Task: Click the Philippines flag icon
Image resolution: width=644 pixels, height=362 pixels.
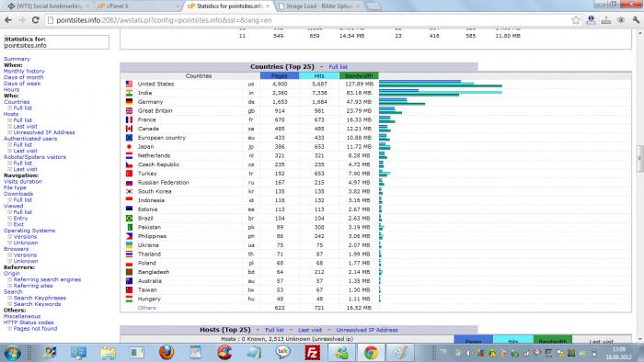Action: pos(129,236)
